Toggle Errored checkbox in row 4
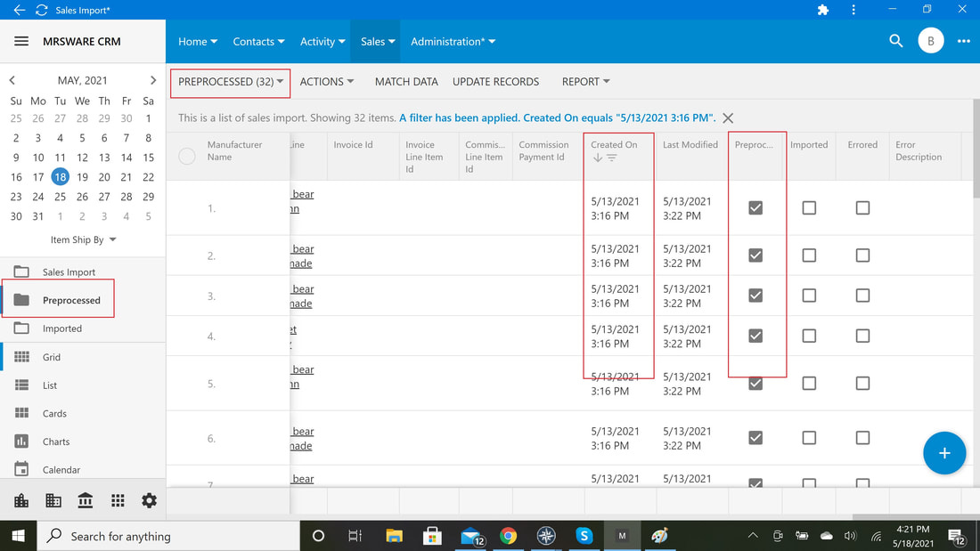This screenshot has width=980, height=551. click(862, 336)
